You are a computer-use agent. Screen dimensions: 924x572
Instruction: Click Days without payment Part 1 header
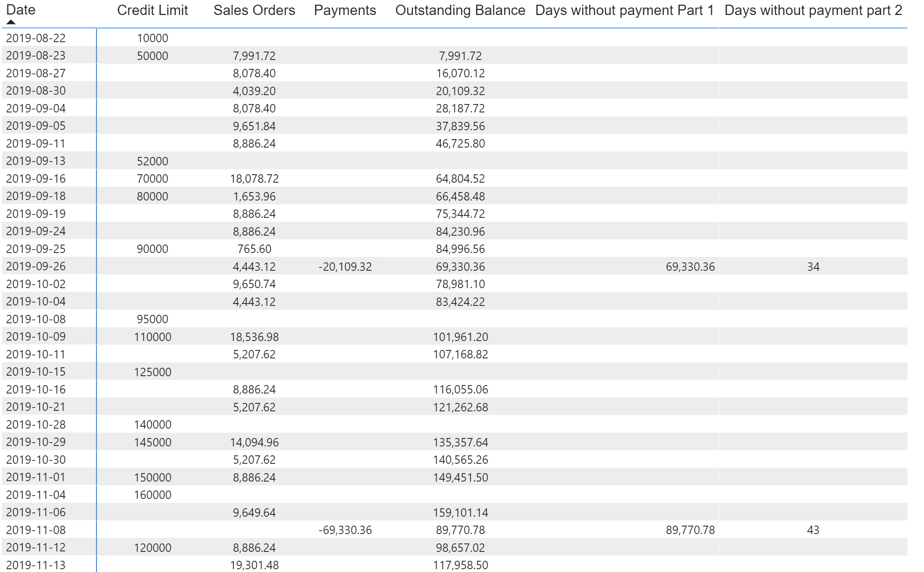point(624,10)
